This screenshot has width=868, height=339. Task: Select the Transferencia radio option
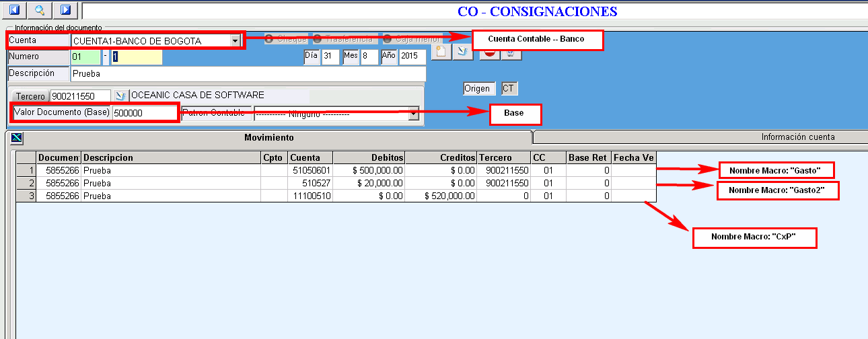318,39
